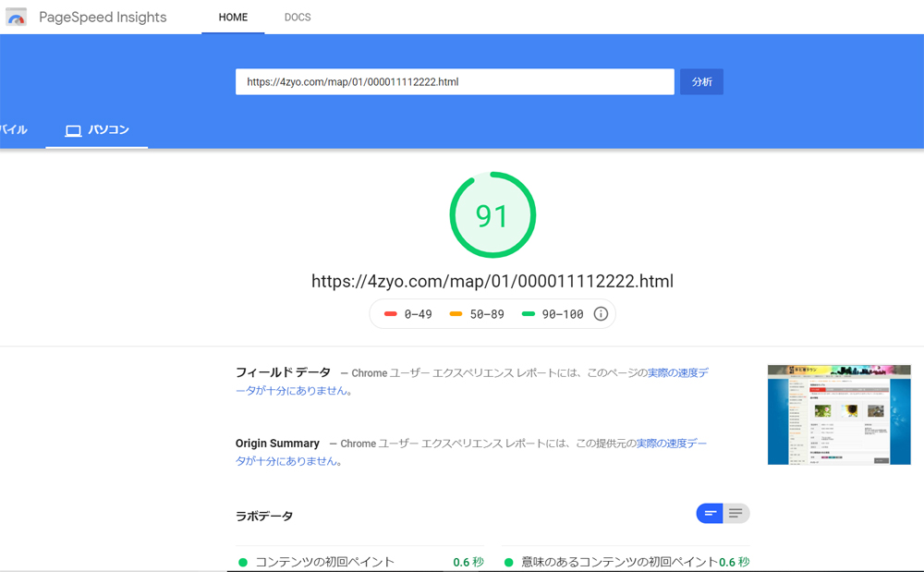The image size is (924, 572).
Task: Click the URL input field
Action: tap(455, 82)
